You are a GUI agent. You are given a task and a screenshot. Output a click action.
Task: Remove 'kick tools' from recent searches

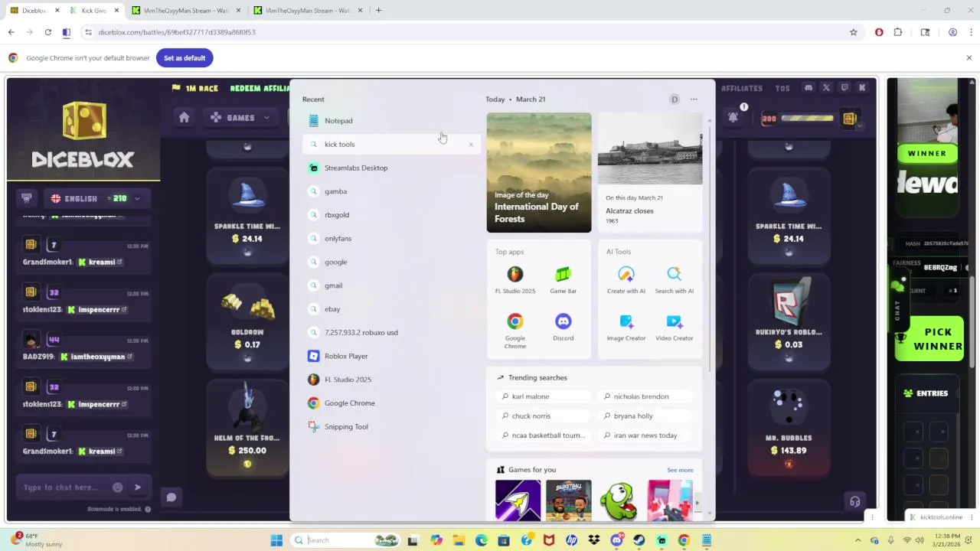471,145
